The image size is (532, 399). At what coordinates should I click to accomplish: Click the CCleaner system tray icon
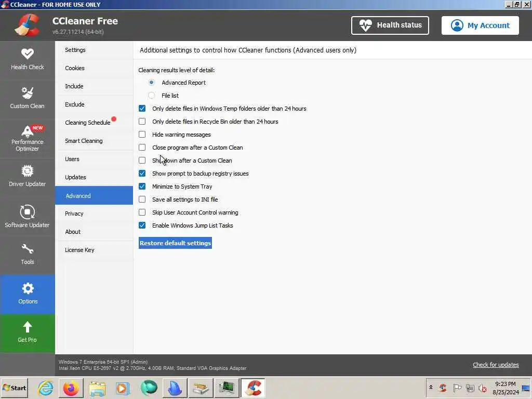(x=443, y=388)
